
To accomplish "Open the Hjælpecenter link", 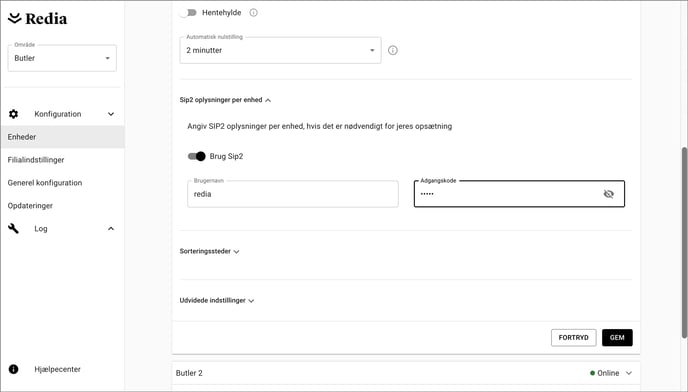I will point(57,369).
